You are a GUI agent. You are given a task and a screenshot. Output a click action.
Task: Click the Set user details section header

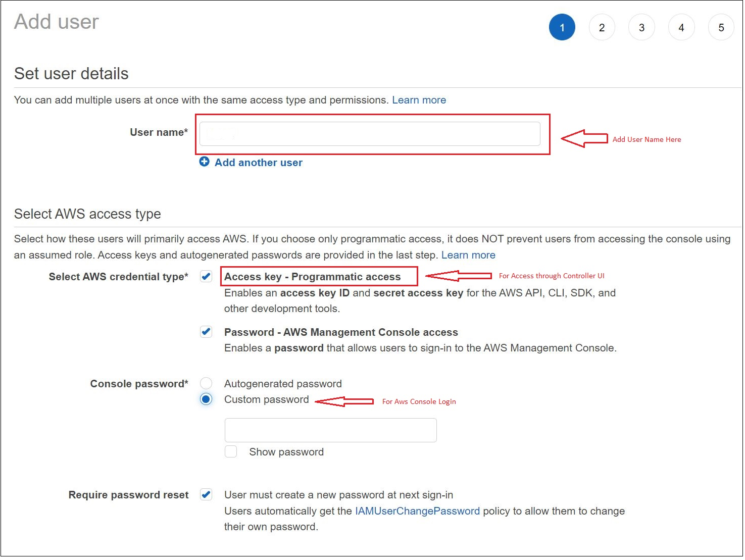point(71,74)
